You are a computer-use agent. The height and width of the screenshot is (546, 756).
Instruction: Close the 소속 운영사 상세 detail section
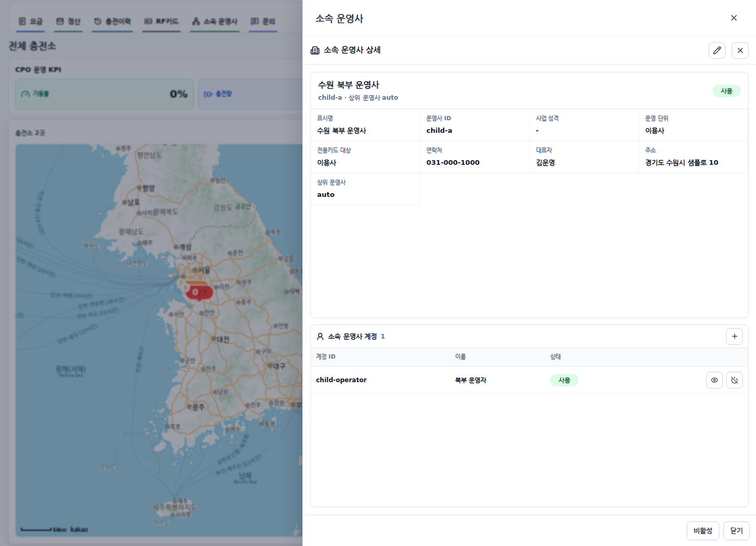point(740,50)
